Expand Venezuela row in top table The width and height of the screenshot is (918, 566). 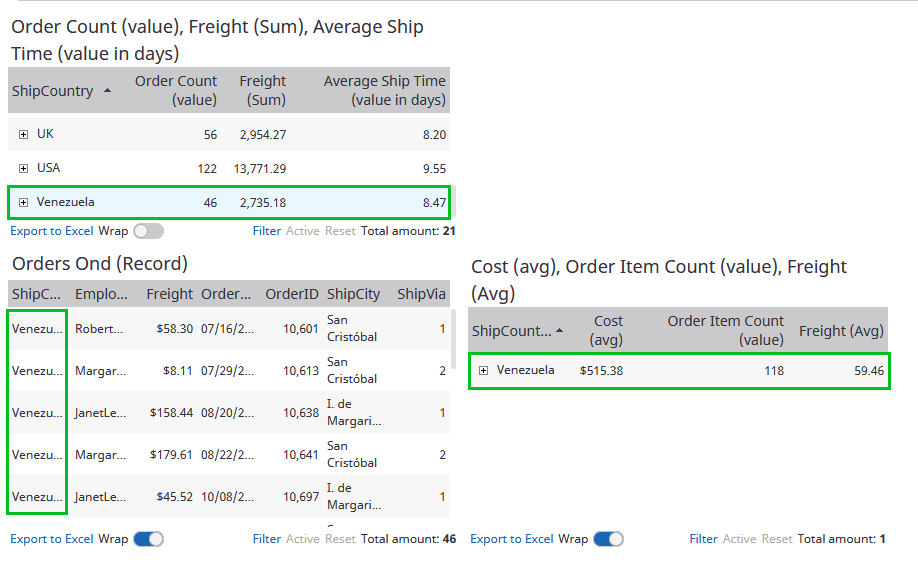pos(23,202)
